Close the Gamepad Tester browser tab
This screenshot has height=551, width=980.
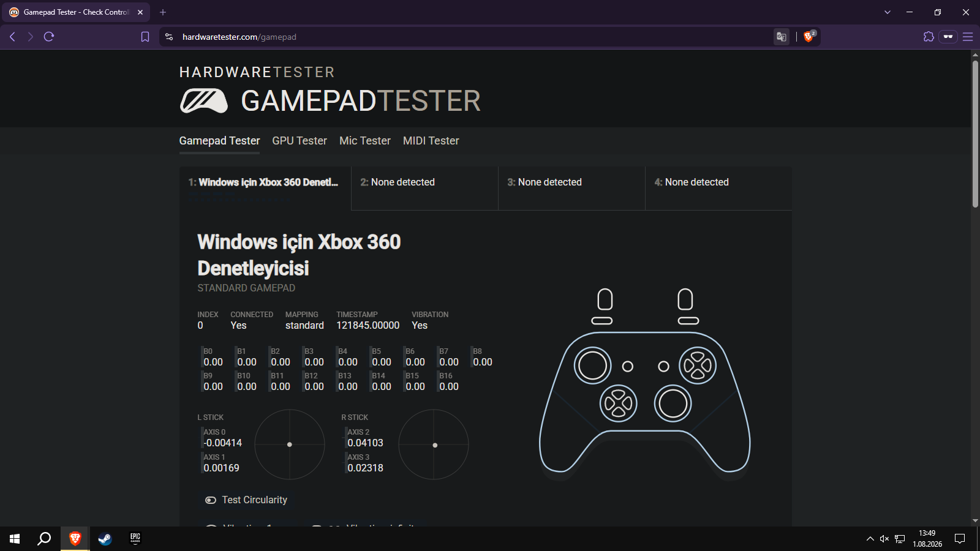point(140,12)
